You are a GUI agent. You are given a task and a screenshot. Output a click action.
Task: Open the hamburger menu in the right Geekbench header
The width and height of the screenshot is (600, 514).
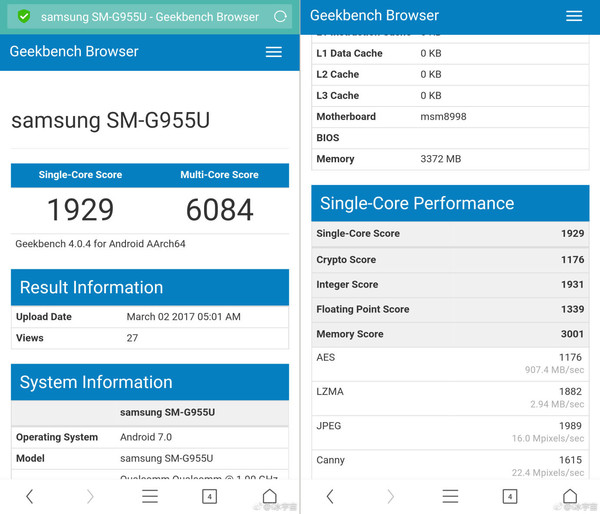point(574,16)
